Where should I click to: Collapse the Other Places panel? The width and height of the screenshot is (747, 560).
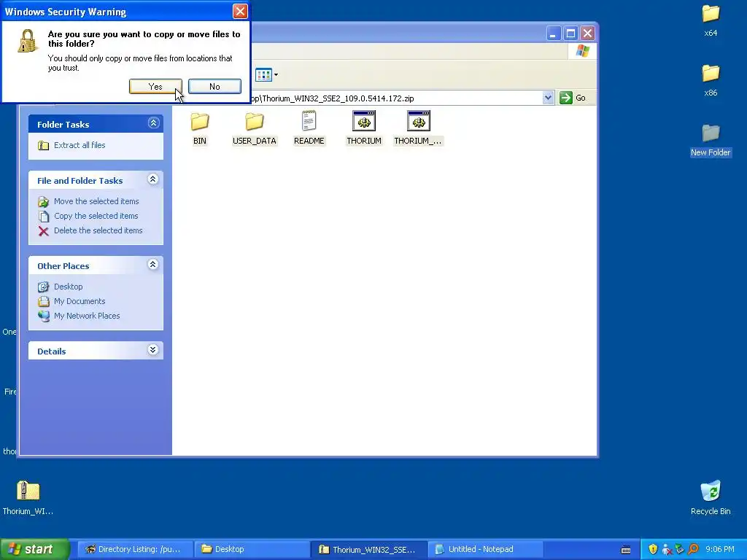[153, 265]
